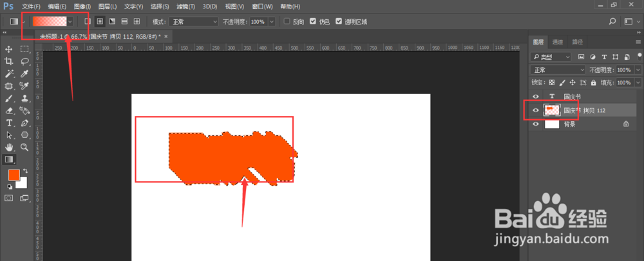
Task: Select the Horizontal Type tool
Action: [x=8, y=123]
